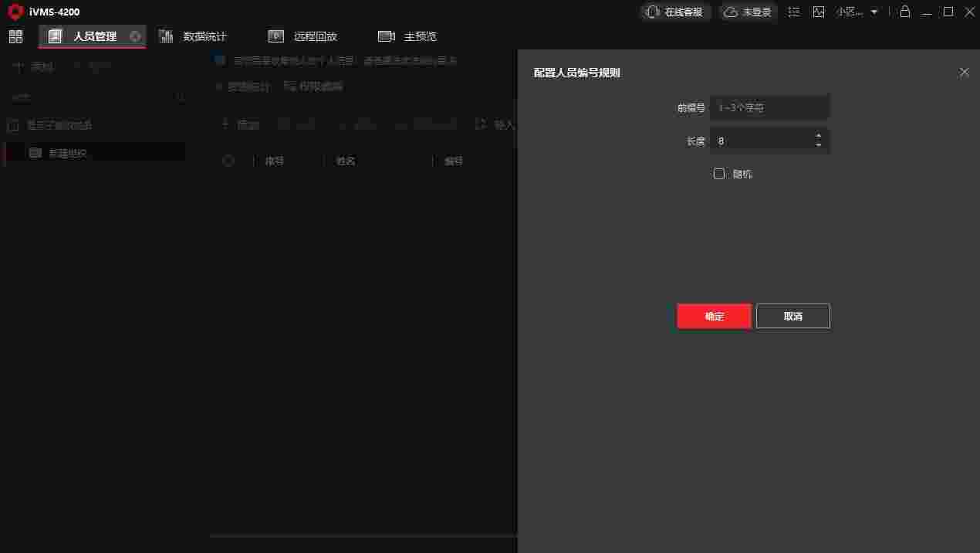This screenshot has height=553, width=980.
Task: Switch to the 人员管理 tab
Action: (x=92, y=36)
